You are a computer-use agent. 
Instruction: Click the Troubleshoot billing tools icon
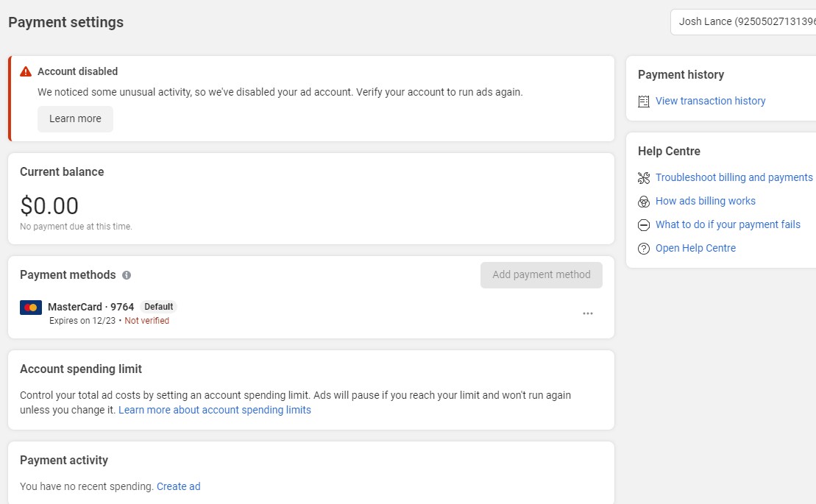pos(644,178)
